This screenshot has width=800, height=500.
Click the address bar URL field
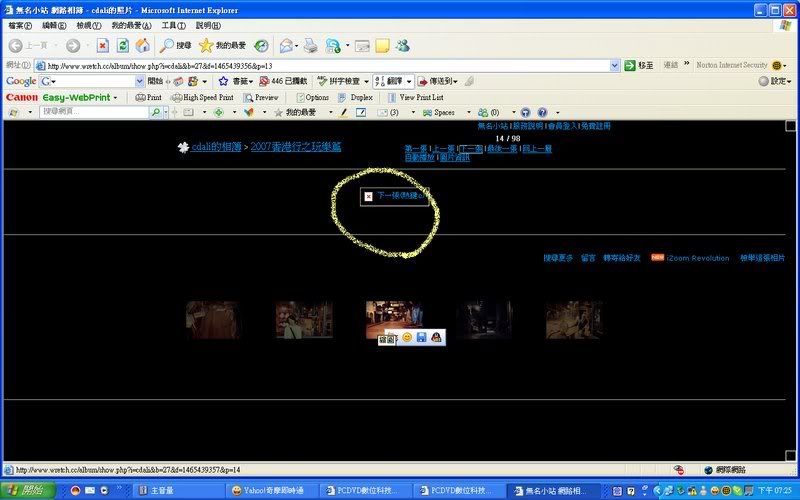coord(328,66)
